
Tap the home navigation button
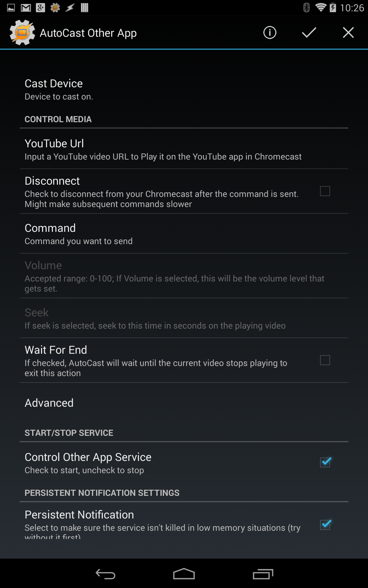coord(184,573)
